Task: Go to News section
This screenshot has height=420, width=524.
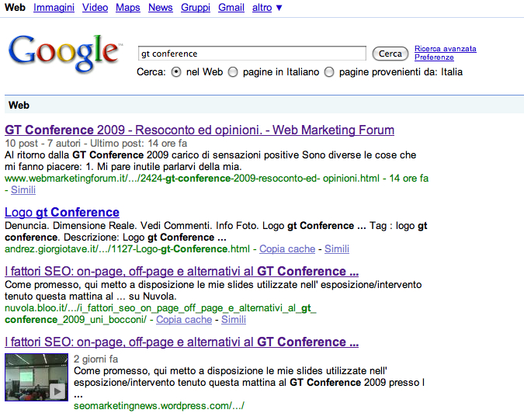Action: click(161, 7)
